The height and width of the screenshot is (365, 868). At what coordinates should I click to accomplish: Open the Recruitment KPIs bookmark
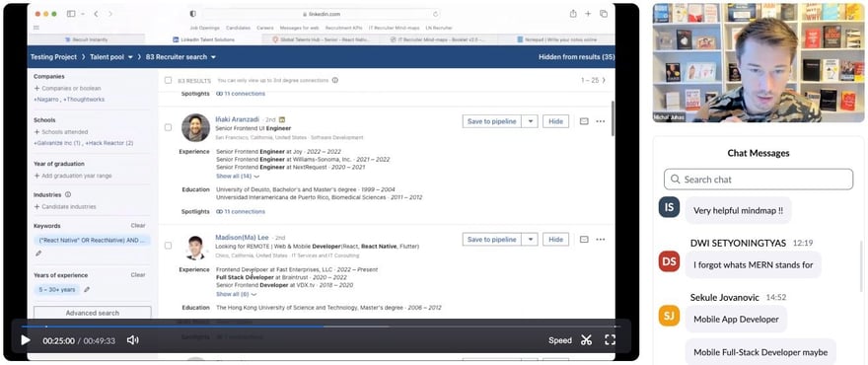click(343, 28)
